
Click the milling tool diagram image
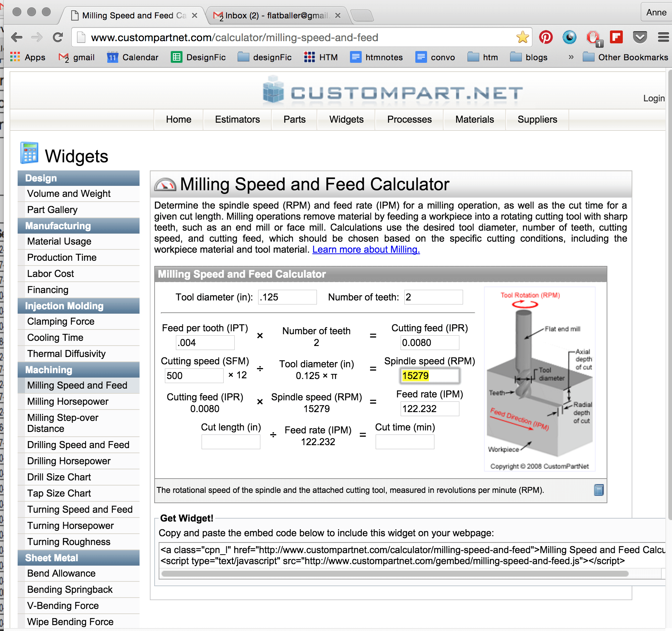[539, 379]
